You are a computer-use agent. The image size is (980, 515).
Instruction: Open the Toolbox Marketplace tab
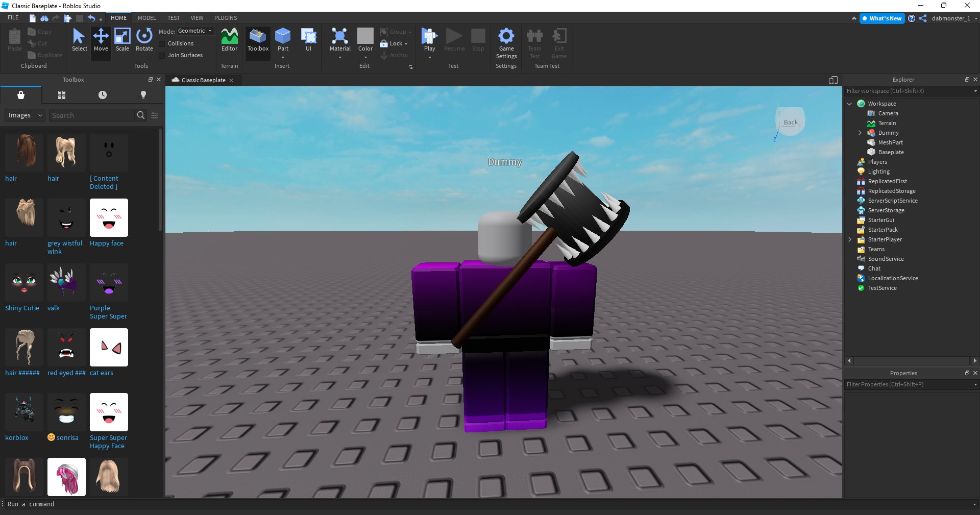point(21,95)
